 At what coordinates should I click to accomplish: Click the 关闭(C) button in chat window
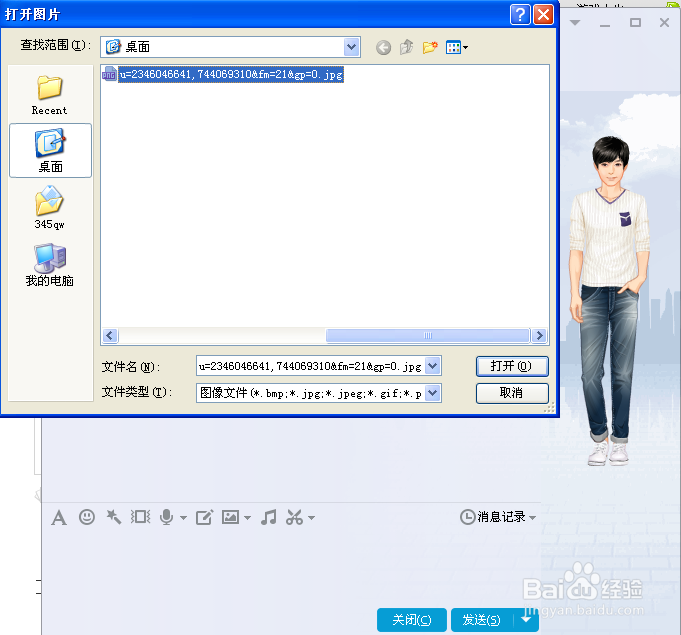coord(412,620)
